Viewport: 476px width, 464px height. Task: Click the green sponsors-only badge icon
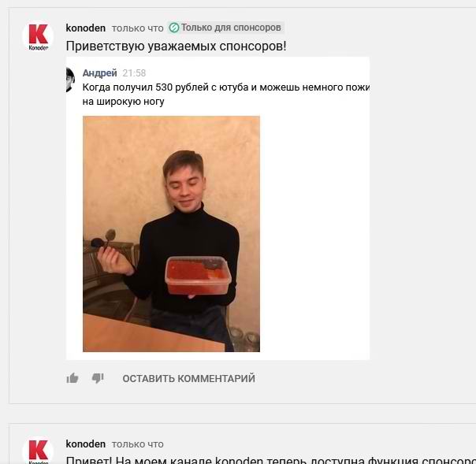(x=174, y=28)
